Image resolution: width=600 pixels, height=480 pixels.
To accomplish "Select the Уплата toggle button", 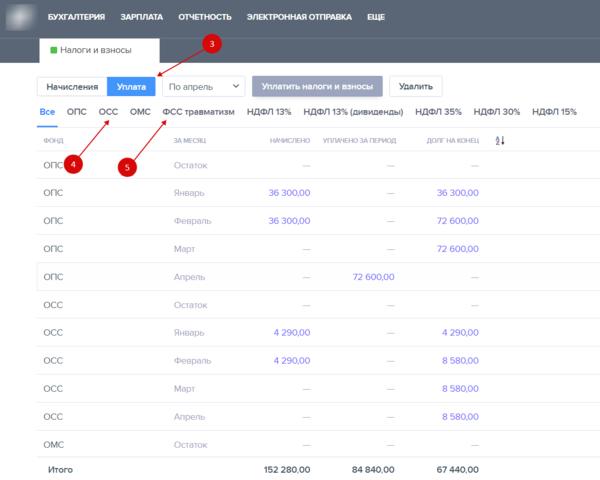I will click(x=131, y=87).
